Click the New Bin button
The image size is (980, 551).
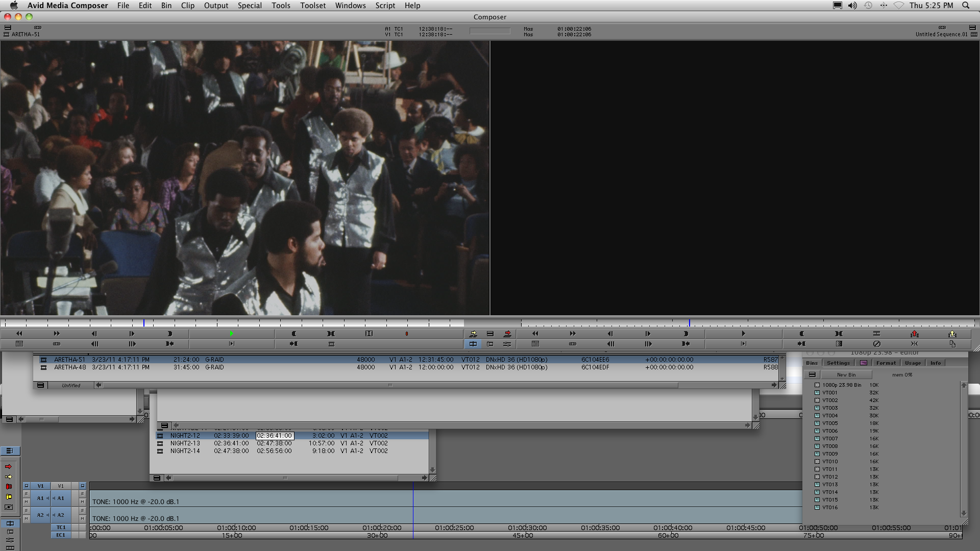846,374
